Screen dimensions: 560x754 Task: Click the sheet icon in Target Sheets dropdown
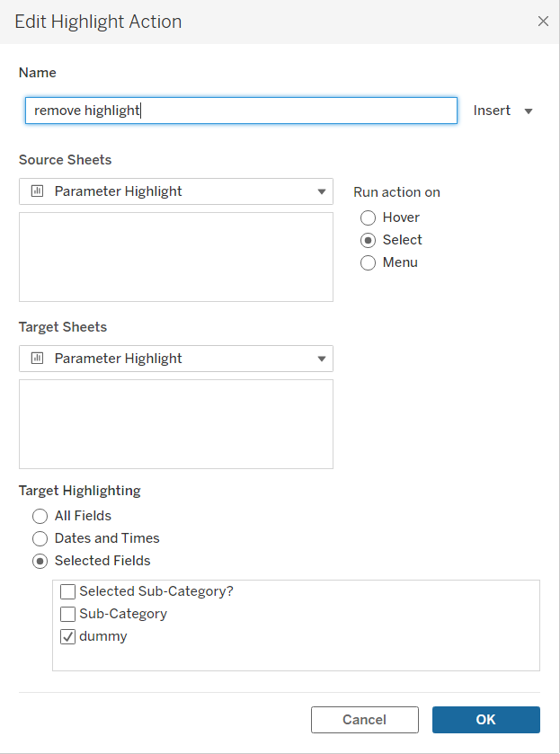click(38, 359)
